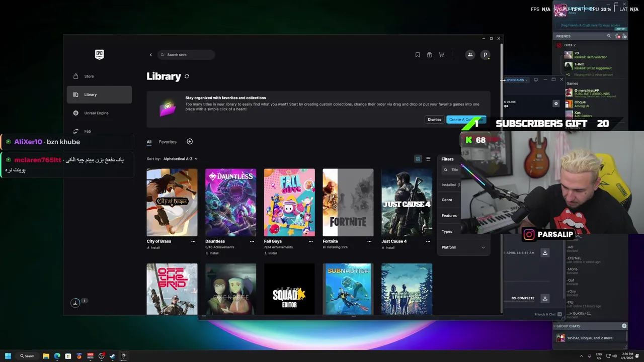Open Library in the Epic sidebar
This screenshot has width=644, height=362.
point(100,95)
